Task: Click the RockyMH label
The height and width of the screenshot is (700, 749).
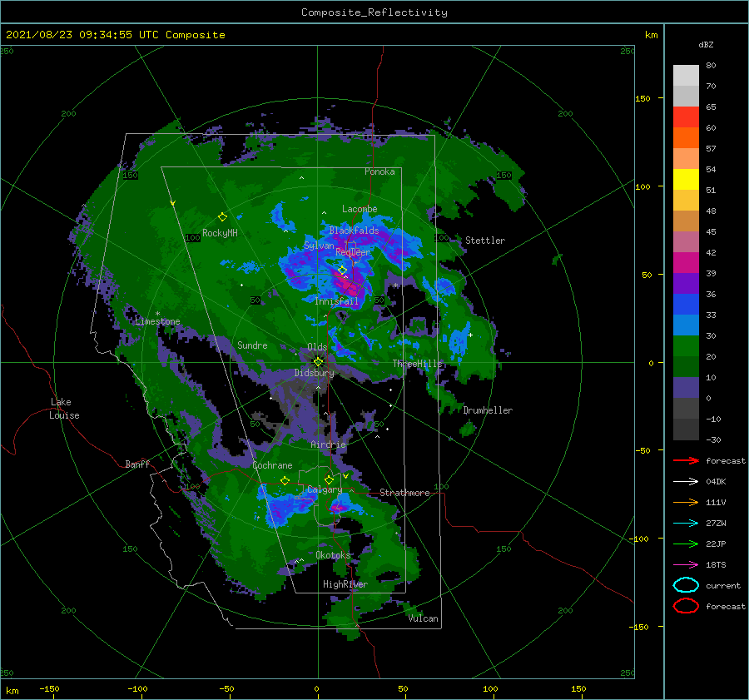Action: (220, 233)
